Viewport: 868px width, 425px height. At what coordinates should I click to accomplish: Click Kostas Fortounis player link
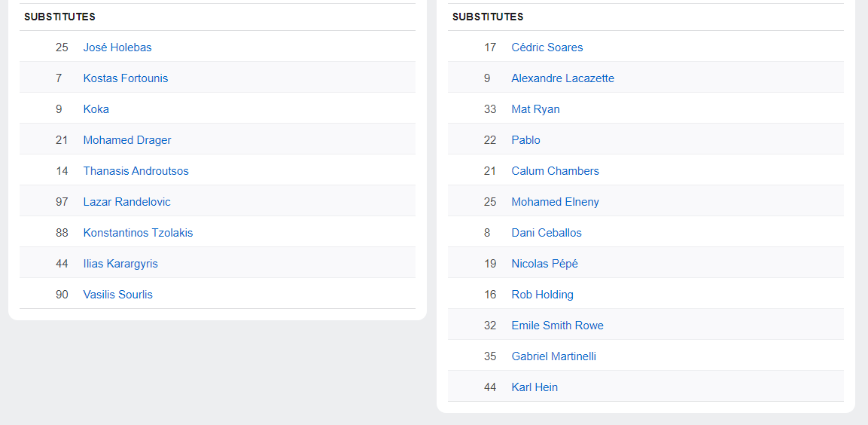[126, 78]
